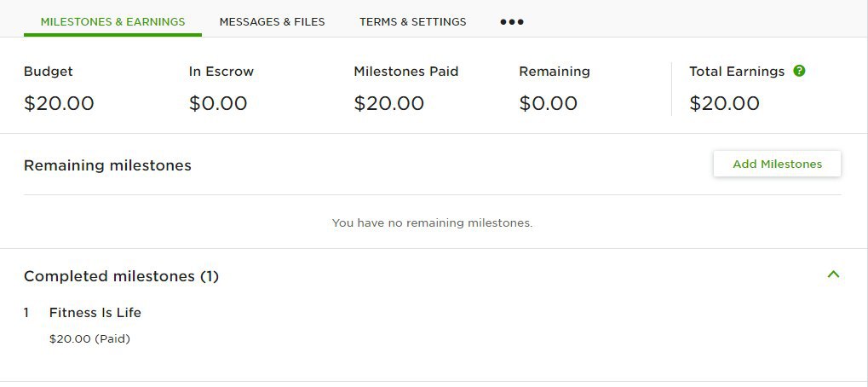
Task: Open the three-dots more options menu
Action: tap(512, 22)
